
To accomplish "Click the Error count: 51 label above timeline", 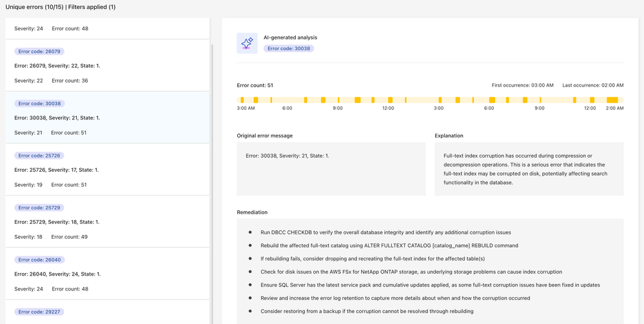I will [x=255, y=85].
